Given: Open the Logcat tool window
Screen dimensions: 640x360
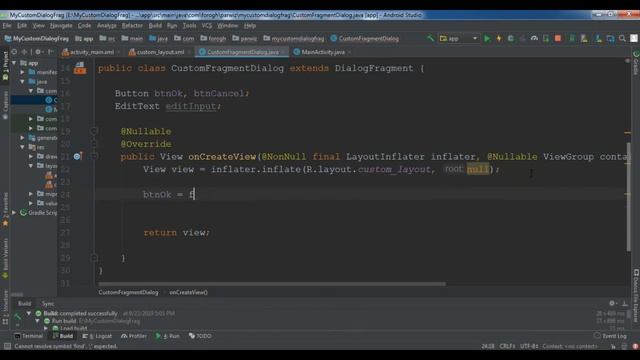Looking at the screenshot, I should [x=97, y=336].
